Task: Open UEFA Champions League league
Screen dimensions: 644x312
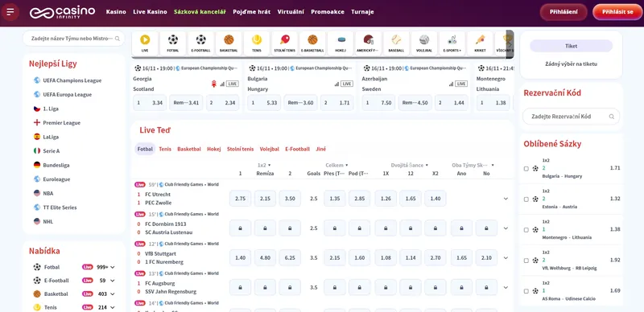Action: pyautogui.click(x=68, y=80)
